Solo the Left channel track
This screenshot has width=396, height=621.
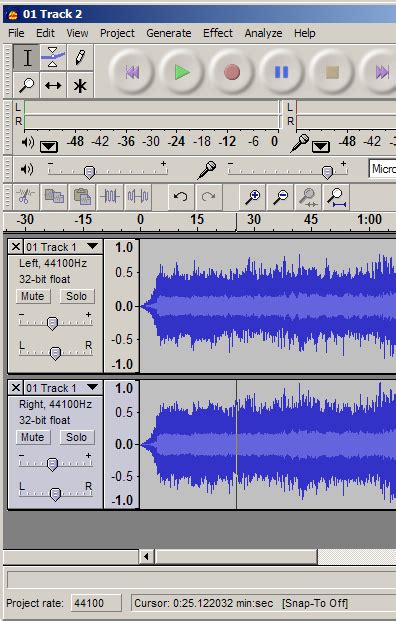(76, 296)
